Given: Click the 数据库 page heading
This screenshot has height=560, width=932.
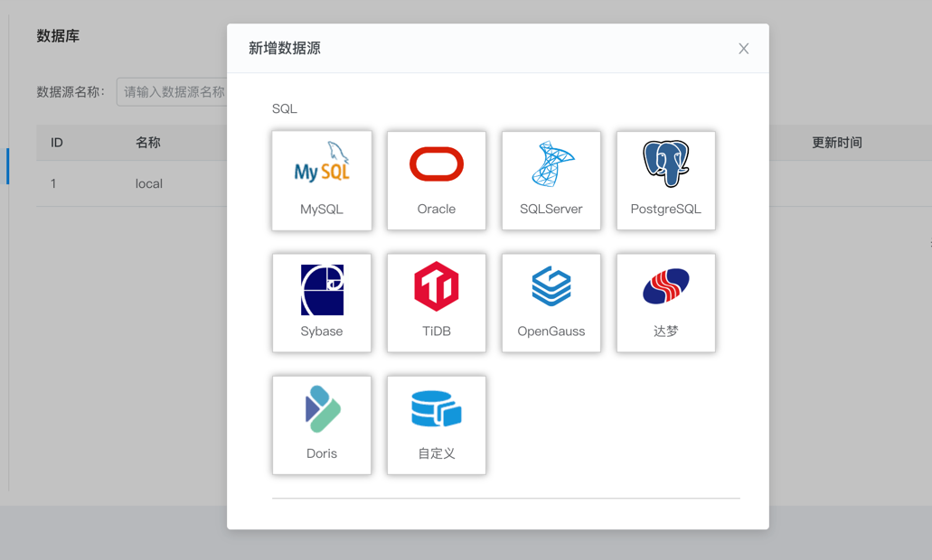Looking at the screenshot, I should click(58, 36).
